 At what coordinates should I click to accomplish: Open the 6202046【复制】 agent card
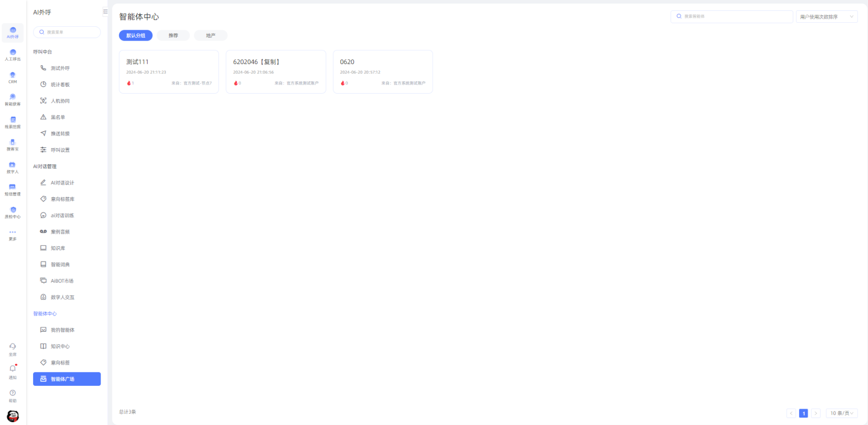pyautogui.click(x=276, y=71)
